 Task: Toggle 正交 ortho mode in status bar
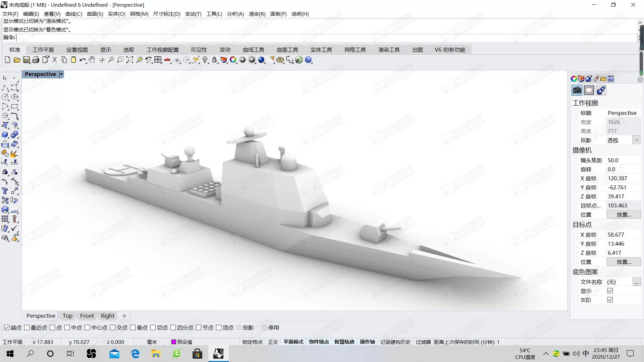point(273,342)
